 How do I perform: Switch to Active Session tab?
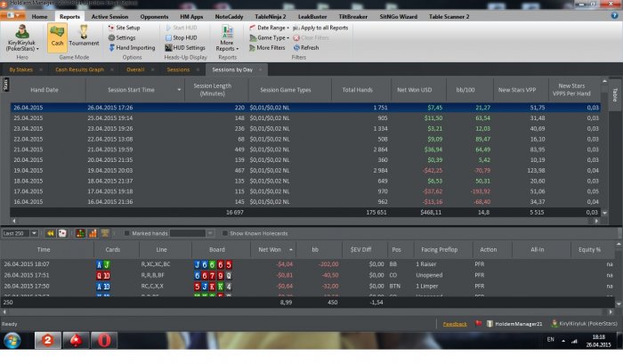(x=109, y=17)
